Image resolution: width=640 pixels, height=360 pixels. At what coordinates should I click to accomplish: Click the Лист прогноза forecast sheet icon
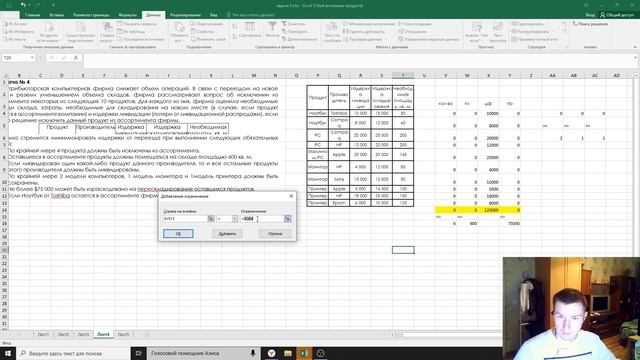pos(498,32)
